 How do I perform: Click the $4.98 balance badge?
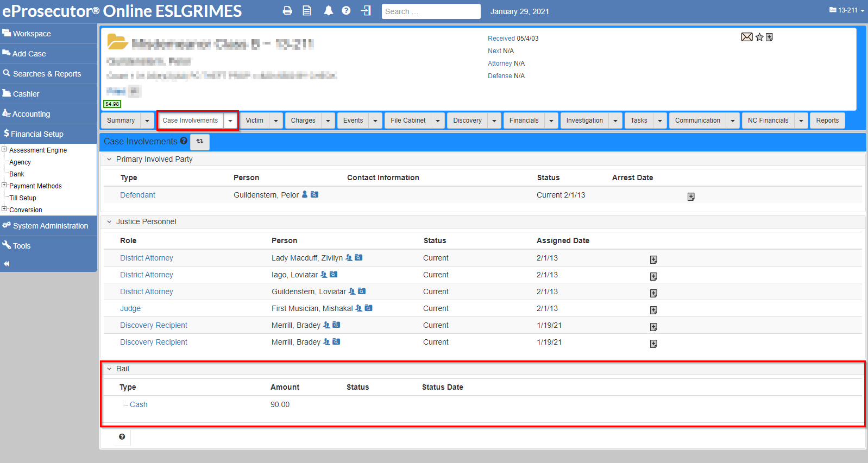tap(112, 104)
